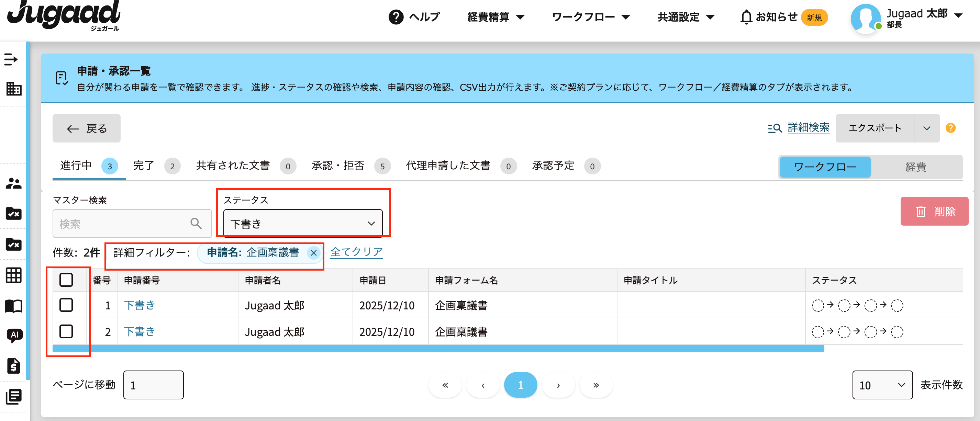Click the blue horizontal table scrollbar

(x=437, y=348)
